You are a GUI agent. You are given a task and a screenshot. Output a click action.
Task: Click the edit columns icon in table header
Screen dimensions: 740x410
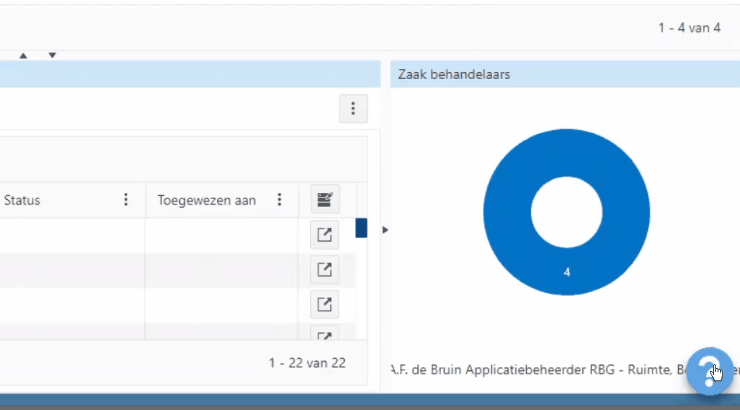pyautogui.click(x=324, y=200)
